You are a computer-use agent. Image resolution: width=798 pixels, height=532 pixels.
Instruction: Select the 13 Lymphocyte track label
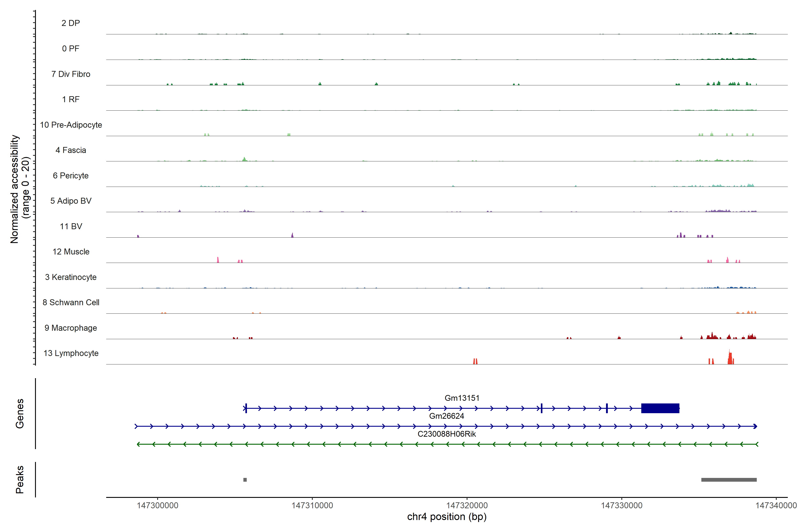(x=71, y=353)
